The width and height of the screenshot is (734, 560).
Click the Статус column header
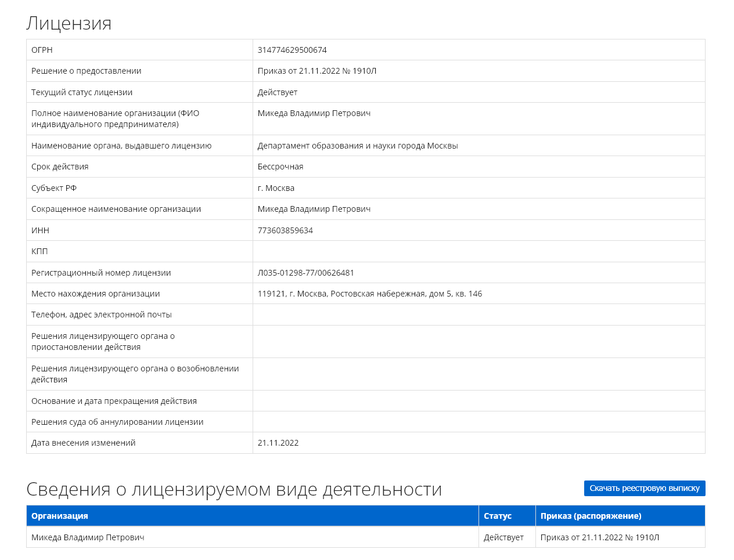tap(498, 516)
